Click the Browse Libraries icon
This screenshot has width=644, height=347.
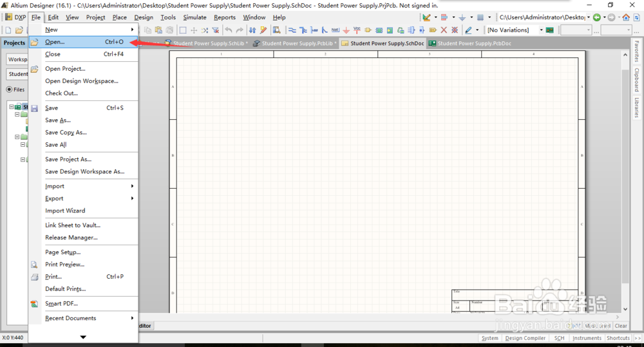277,30
